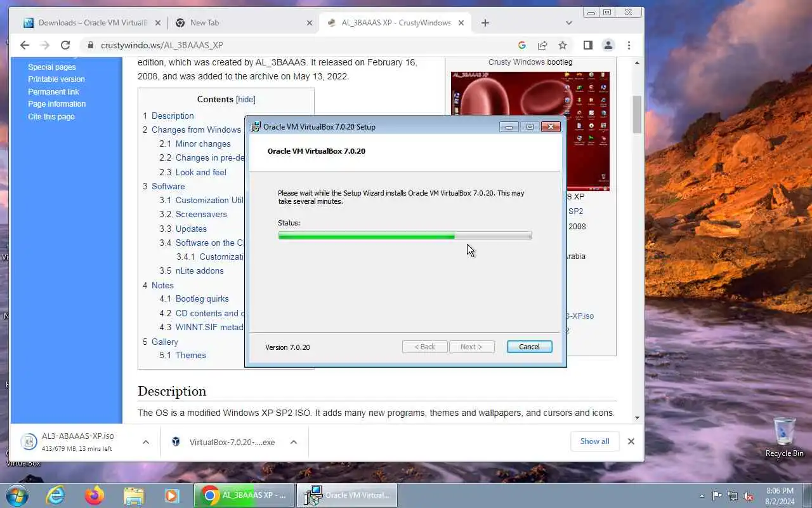Close the downloads bar
The height and width of the screenshot is (508, 812).
[631, 441]
